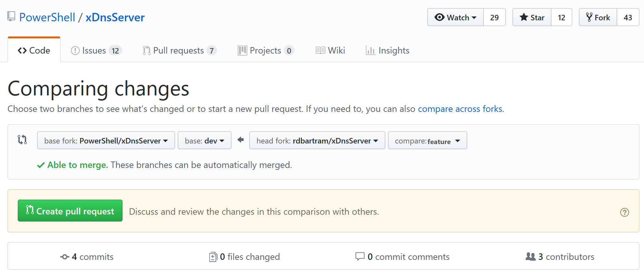
Task: Click the 3 contributors summary
Action: [x=560, y=257]
